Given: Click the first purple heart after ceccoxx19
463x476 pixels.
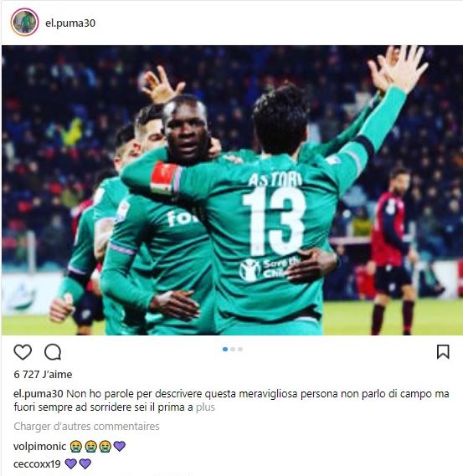Looking at the screenshot, I should 71,463.
